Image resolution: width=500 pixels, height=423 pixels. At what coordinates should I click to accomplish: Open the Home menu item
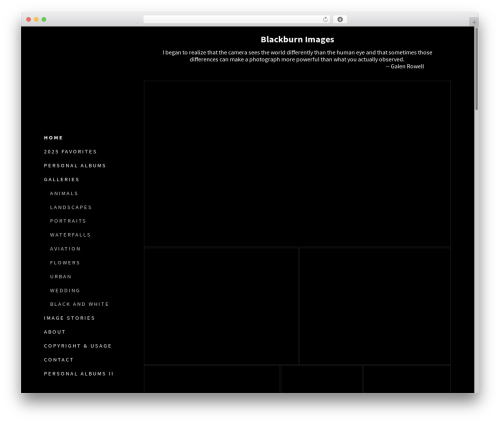click(x=53, y=138)
